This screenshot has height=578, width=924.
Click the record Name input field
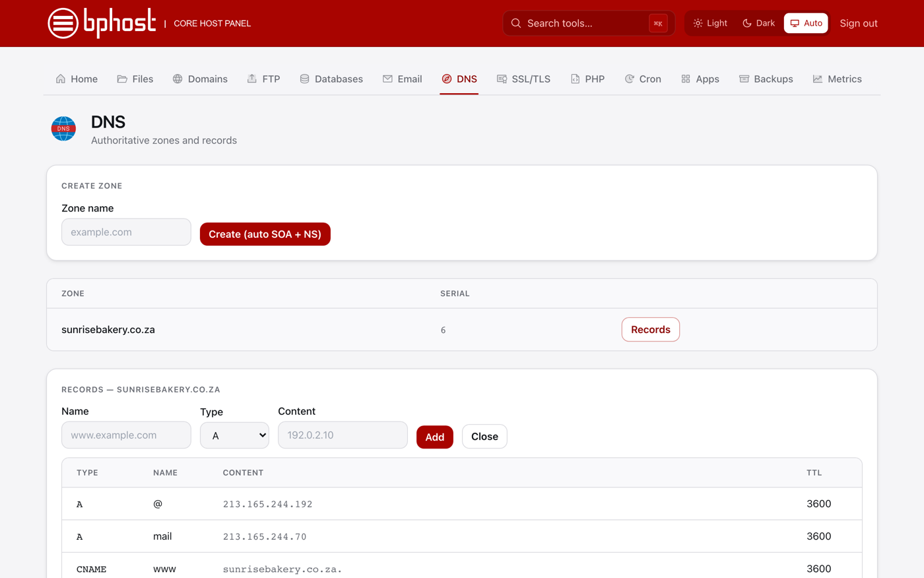(x=126, y=435)
